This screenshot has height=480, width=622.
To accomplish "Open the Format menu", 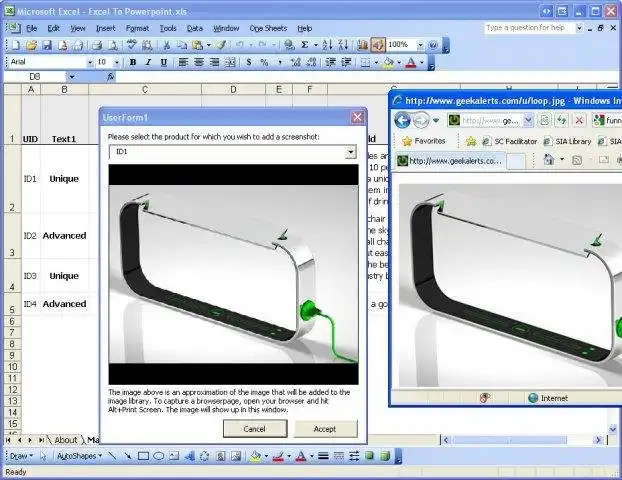I will tap(137, 29).
